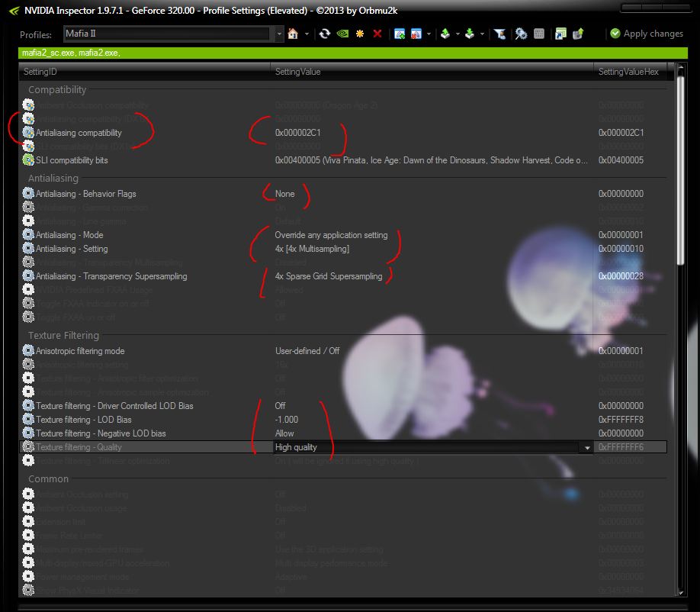
Task: Select value 4x Sparse Grid Supersampling
Action: tap(329, 276)
